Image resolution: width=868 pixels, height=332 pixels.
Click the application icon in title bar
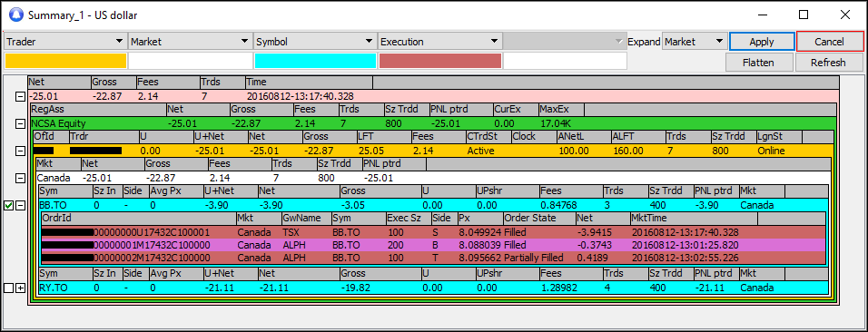[16, 15]
